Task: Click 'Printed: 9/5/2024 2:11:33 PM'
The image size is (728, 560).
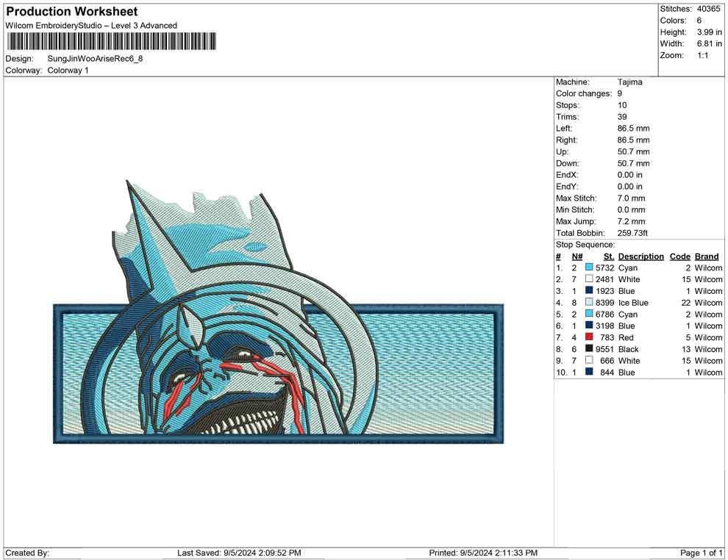Action: 483,552
